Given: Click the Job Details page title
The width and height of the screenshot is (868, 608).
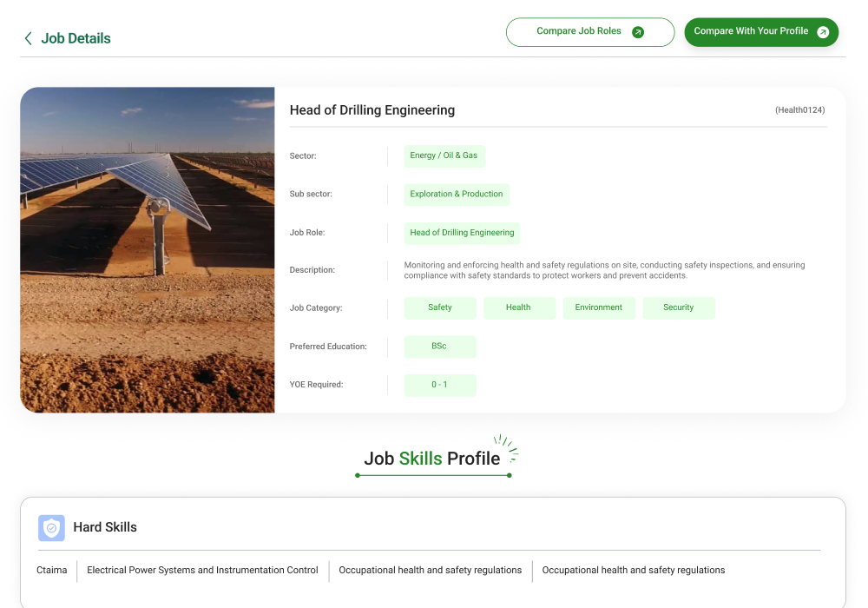Looking at the screenshot, I should tap(76, 38).
